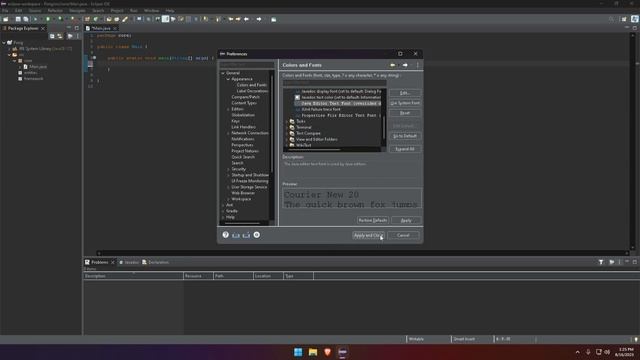Click the Forward navigation arrow in toolbar
The height and width of the screenshot is (360, 640).
click(x=259, y=19)
